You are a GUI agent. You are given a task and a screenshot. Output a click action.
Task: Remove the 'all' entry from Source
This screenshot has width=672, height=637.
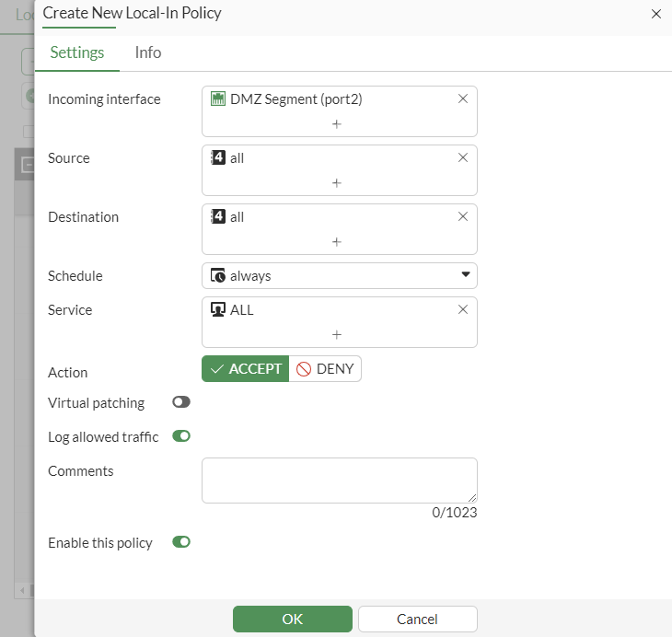point(463,158)
